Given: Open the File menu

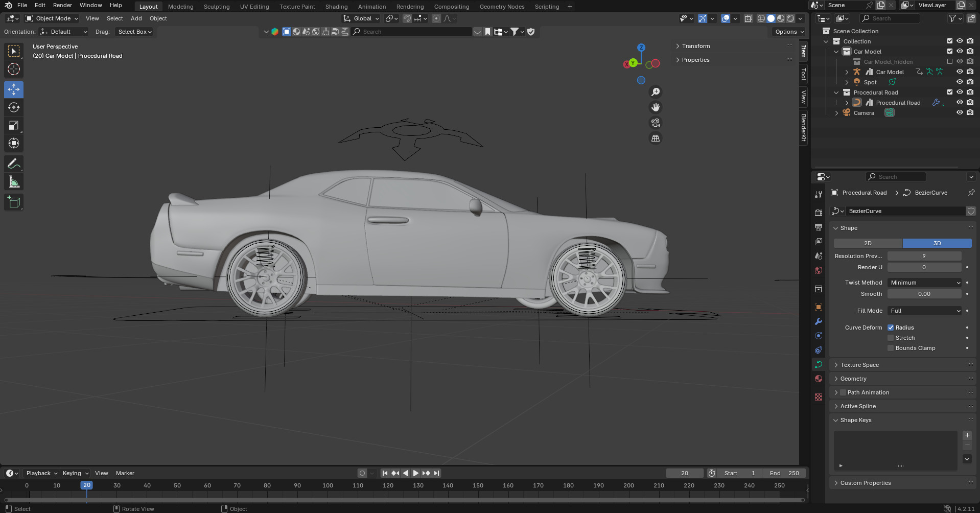Looking at the screenshot, I should pyautogui.click(x=22, y=5).
